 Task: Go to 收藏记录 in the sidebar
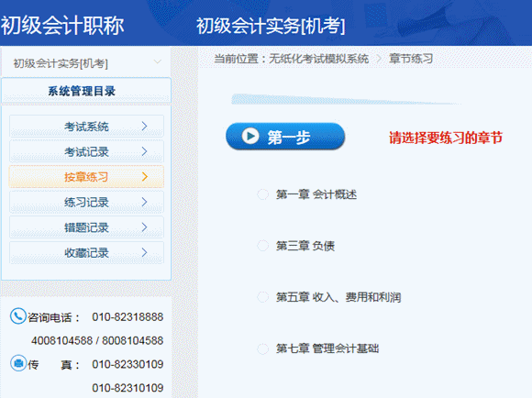point(86,252)
